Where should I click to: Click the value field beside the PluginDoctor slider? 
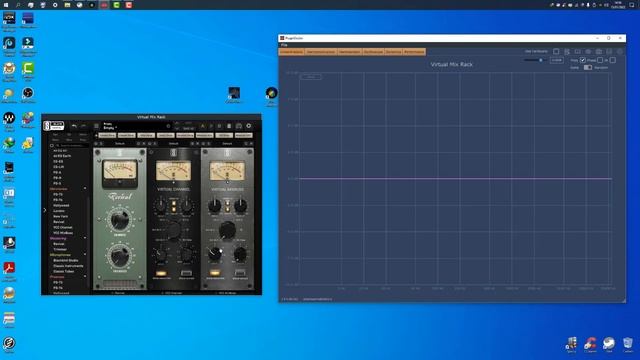pos(557,60)
